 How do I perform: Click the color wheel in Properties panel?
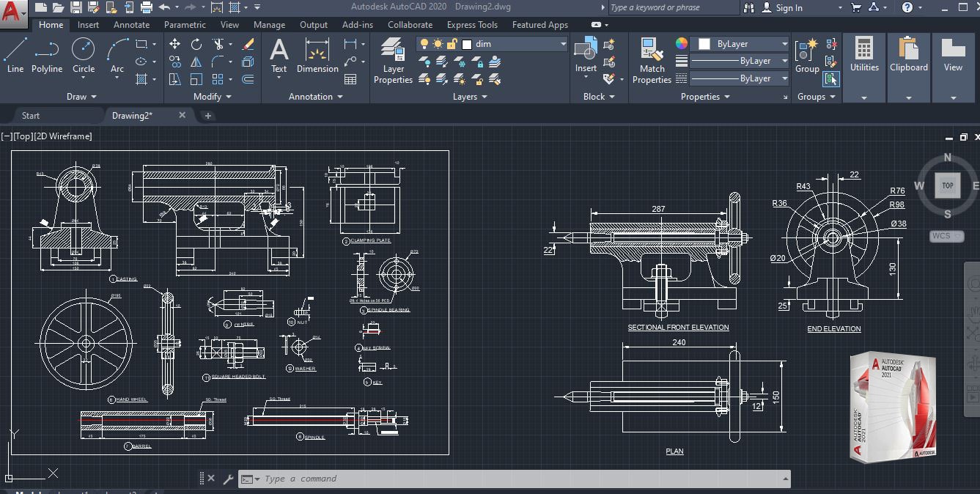[x=681, y=43]
